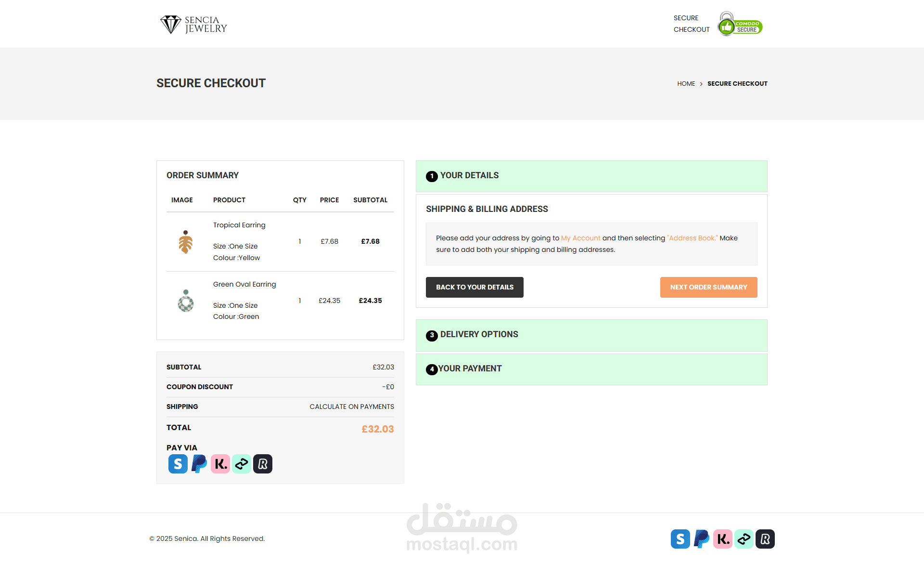Click the footer PayPal payment icon
Screen dimensions: 924x565
tap(701, 539)
